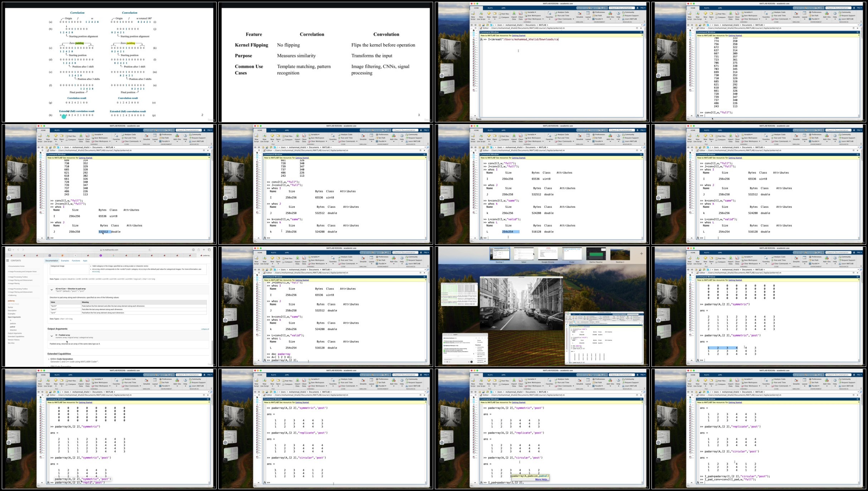Screen dimensions: 868x491
Task: Click Import Data in the MATLAB window showing the imread command
Action: (x=514, y=15)
